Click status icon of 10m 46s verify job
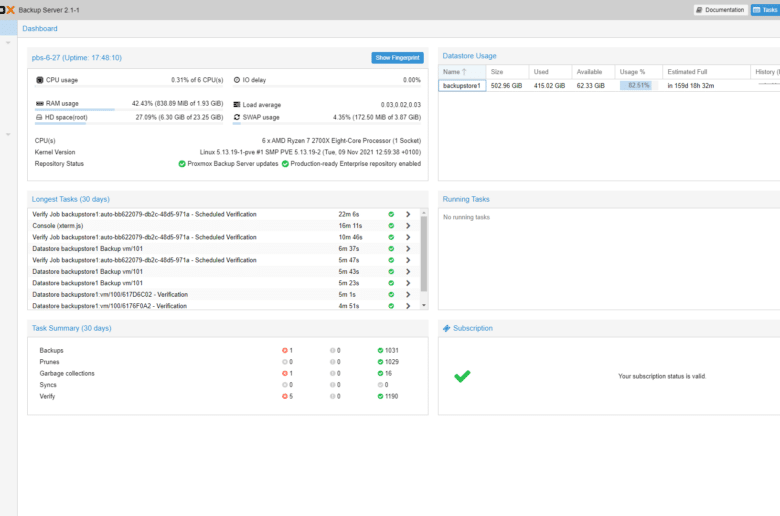Image resolution: width=780 pixels, height=516 pixels. point(391,237)
